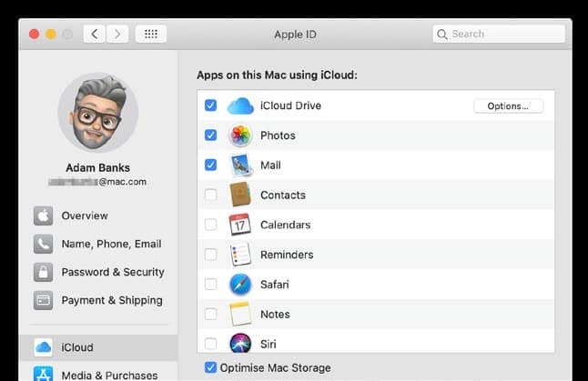Click the Contacts book icon

240,195
